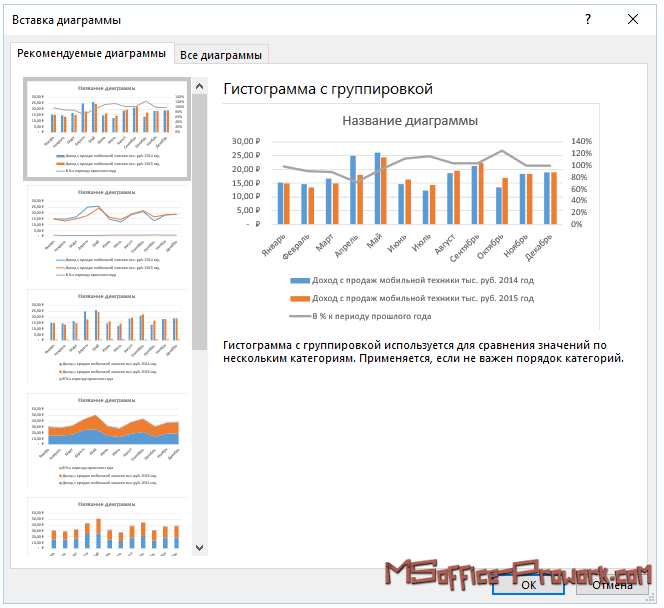
Task: Click the scroll up arrow of the chart list
Action: [x=199, y=86]
